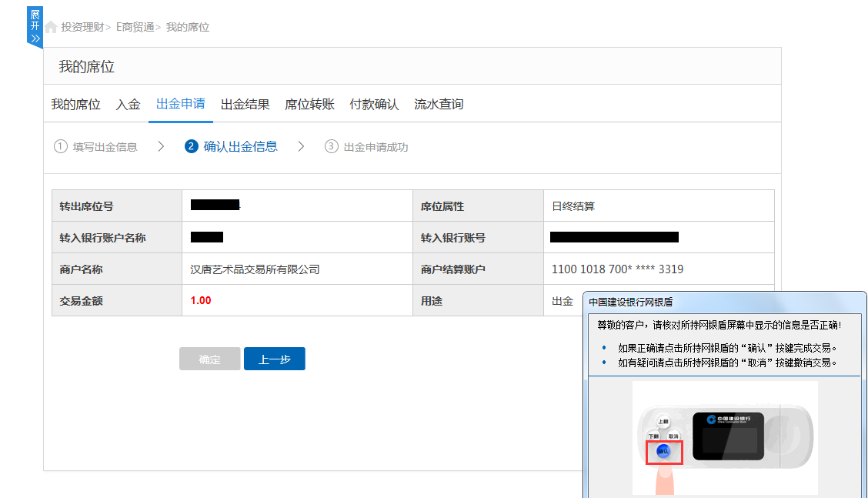The image size is (868, 498).
Task: Click the 席位属性 label cell
Action: point(479,206)
